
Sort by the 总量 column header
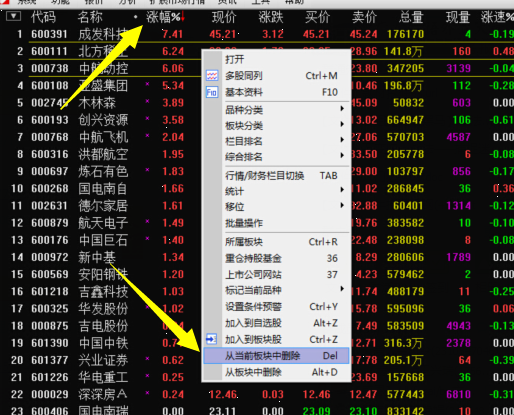tap(411, 17)
